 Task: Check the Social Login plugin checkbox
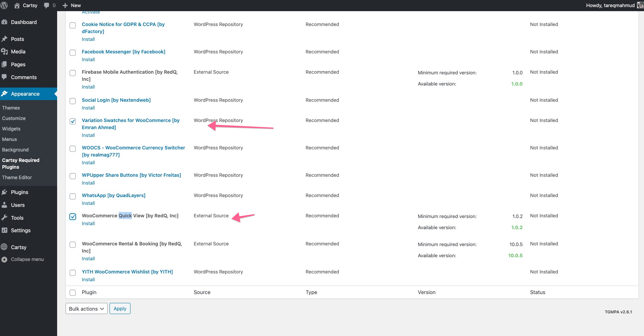point(73,101)
